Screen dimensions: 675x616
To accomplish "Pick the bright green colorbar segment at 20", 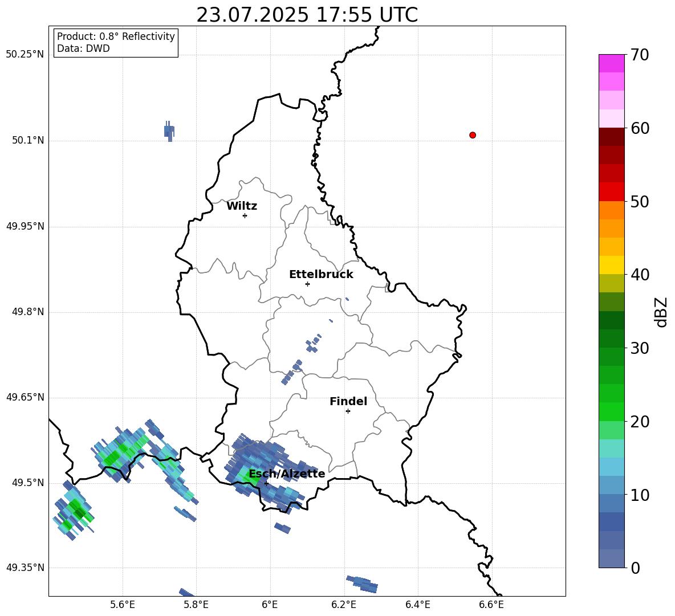I will [611, 411].
